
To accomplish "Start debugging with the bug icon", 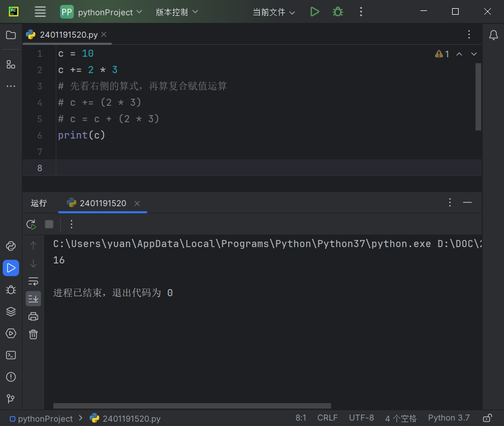I will click(338, 12).
